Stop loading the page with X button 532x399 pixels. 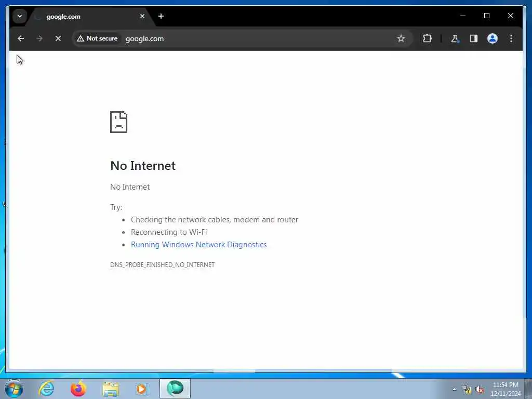point(58,38)
